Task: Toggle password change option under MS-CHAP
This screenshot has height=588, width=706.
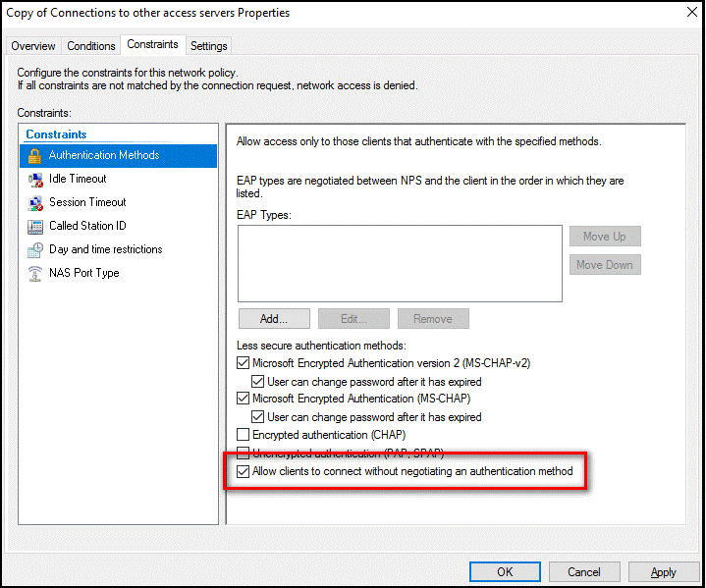Action: [x=257, y=417]
